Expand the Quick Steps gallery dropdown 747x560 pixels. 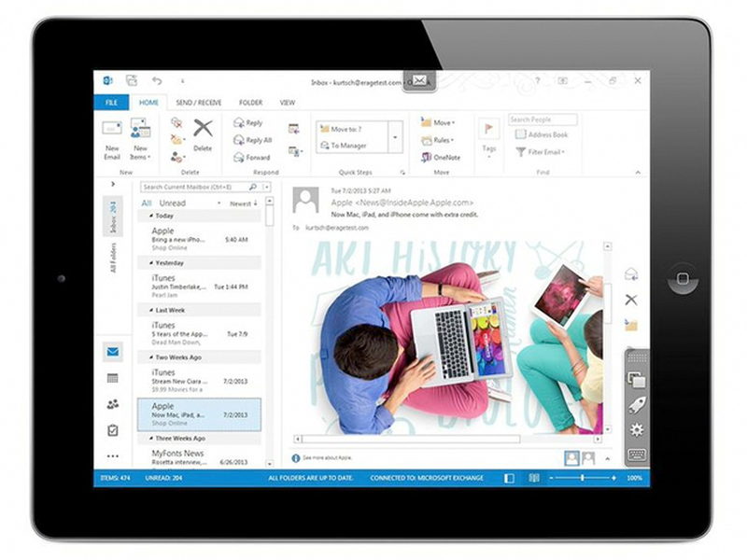coord(396,137)
